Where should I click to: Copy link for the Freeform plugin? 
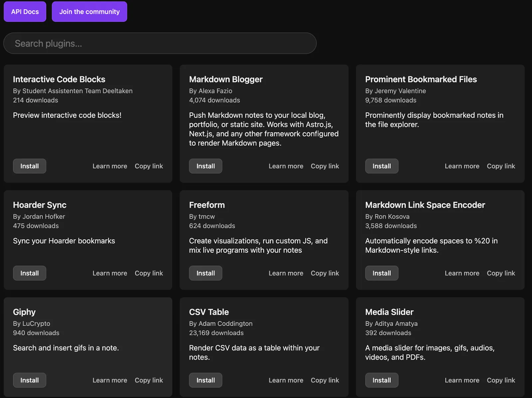point(325,273)
